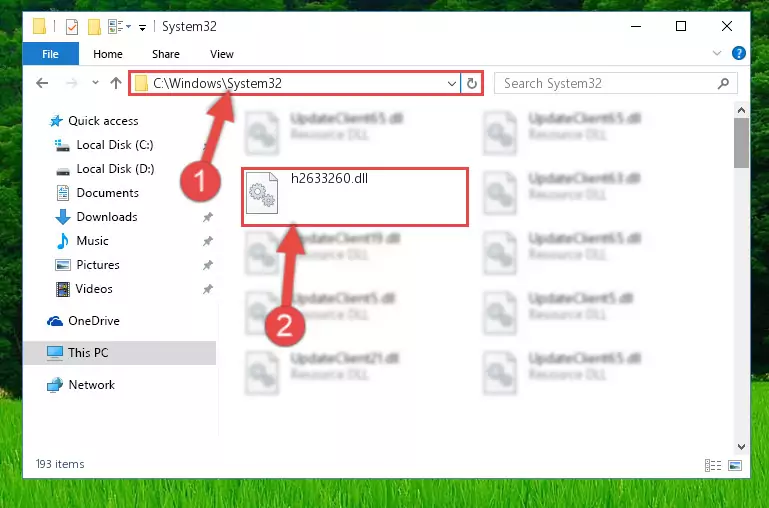The height and width of the screenshot is (508, 769).
Task: Click the search magnifier icon
Action: 723,83
